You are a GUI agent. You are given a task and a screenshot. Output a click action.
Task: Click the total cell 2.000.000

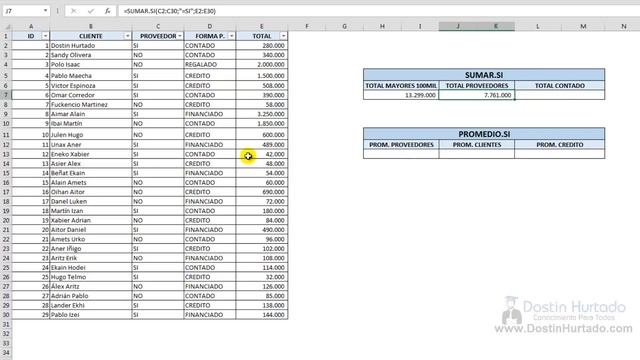pyautogui.click(x=262, y=64)
